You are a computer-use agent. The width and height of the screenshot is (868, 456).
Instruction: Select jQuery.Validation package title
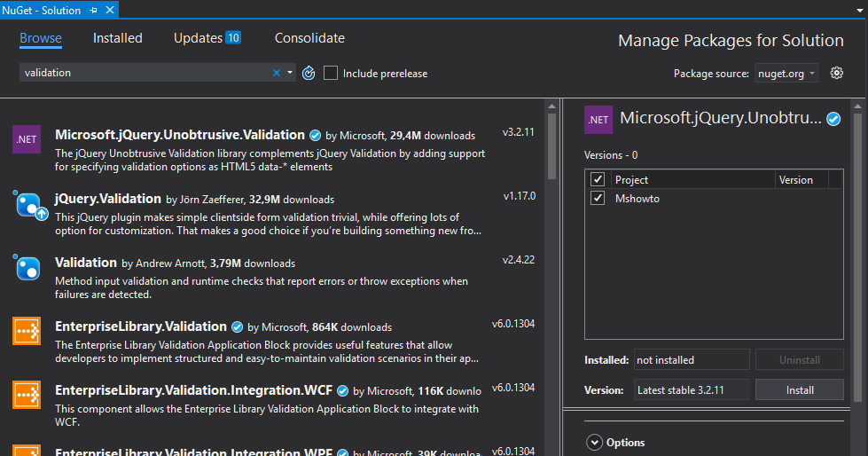[x=108, y=199]
